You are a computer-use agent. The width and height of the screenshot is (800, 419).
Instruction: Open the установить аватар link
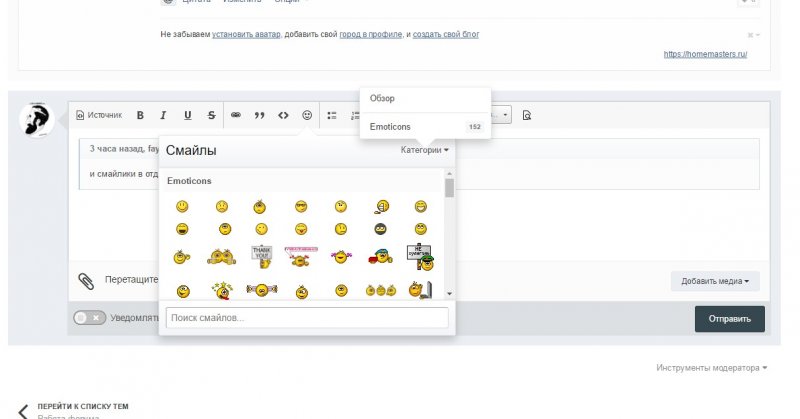click(x=246, y=34)
